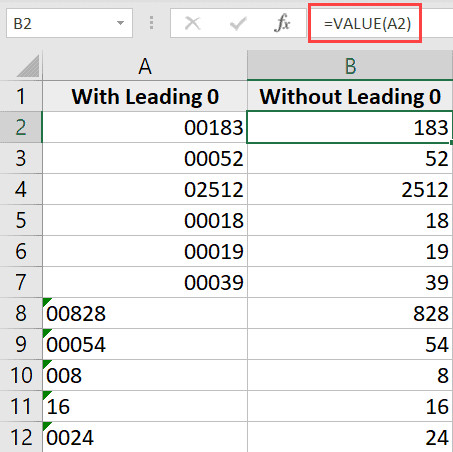Select cell B2 showing 183
The width and height of the screenshot is (453, 452).
click(x=350, y=127)
